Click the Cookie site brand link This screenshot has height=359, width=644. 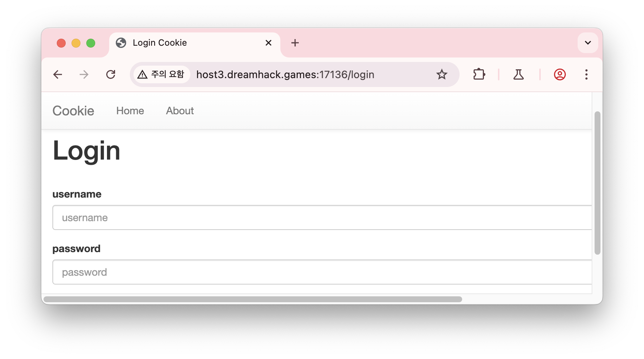click(x=73, y=111)
